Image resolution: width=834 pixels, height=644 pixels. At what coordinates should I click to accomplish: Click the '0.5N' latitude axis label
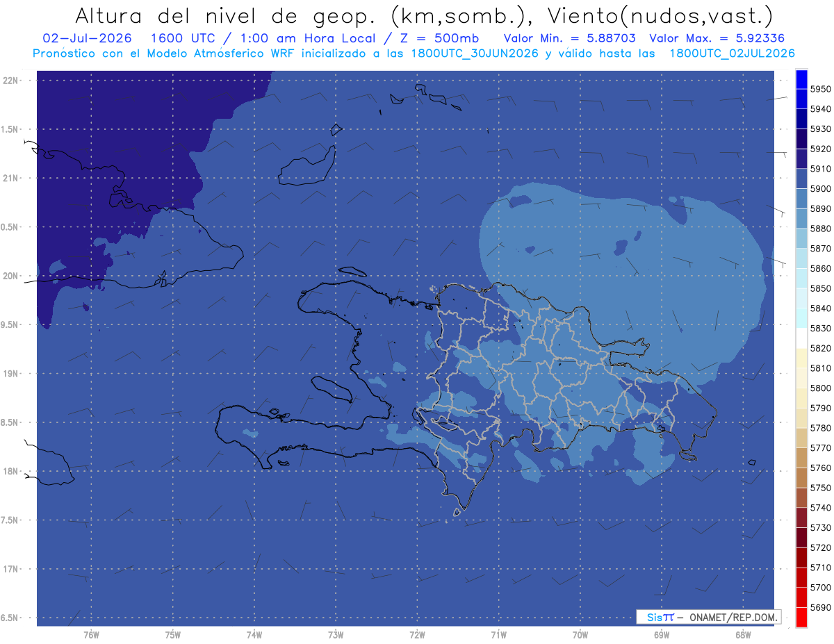point(10,227)
